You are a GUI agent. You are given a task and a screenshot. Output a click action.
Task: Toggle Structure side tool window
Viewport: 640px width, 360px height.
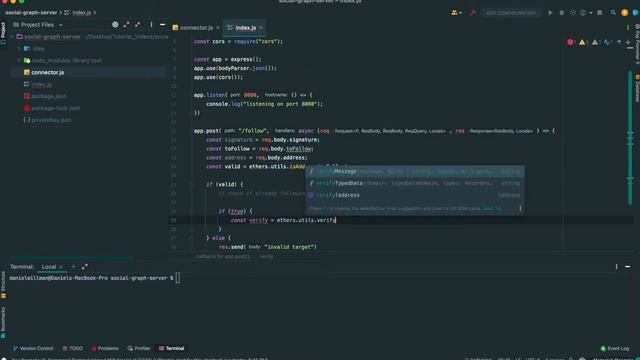coord(3,284)
